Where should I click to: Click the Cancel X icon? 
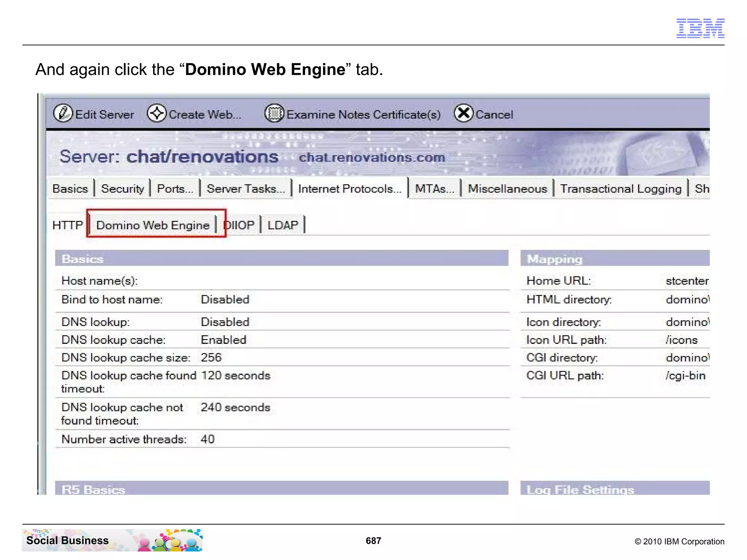[x=464, y=113]
